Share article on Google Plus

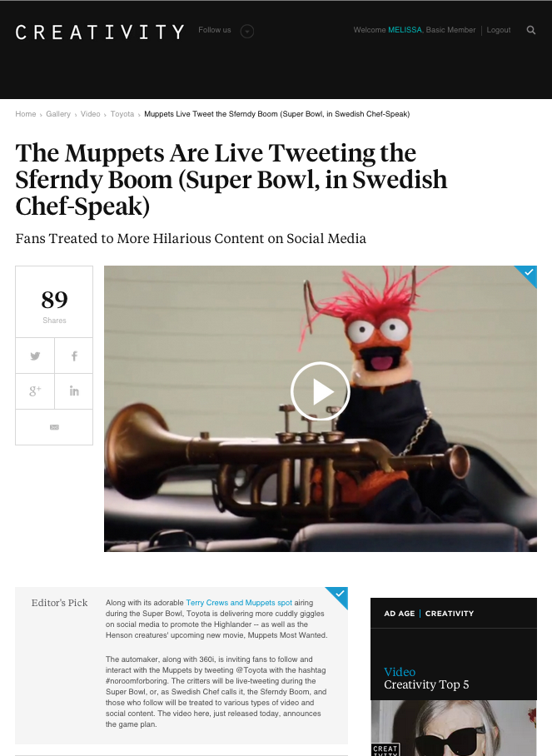pos(35,391)
